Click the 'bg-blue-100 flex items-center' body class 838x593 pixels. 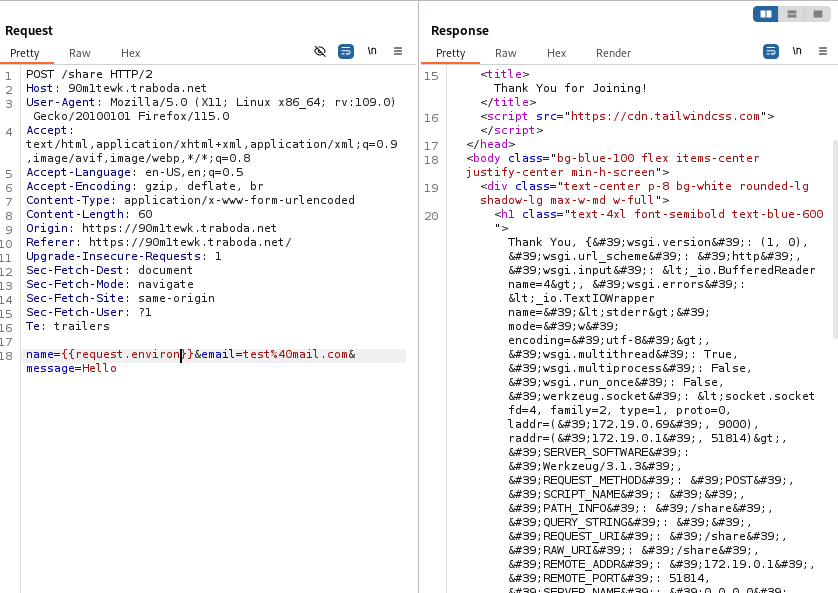(658, 158)
